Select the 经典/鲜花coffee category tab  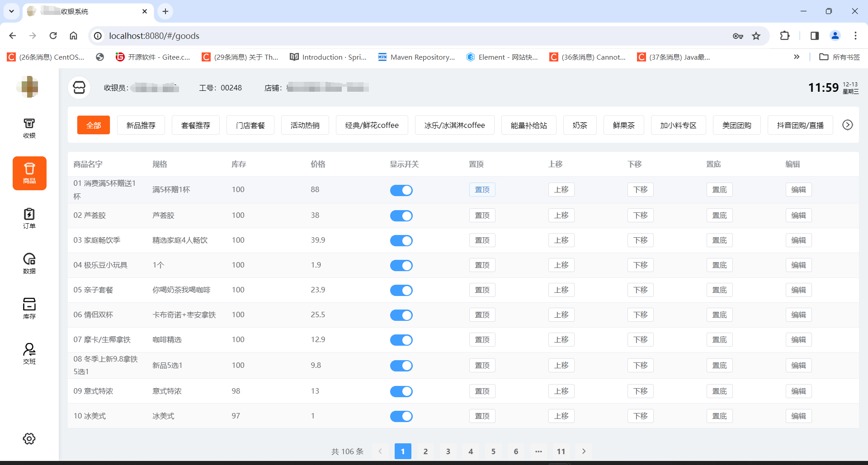(372, 125)
